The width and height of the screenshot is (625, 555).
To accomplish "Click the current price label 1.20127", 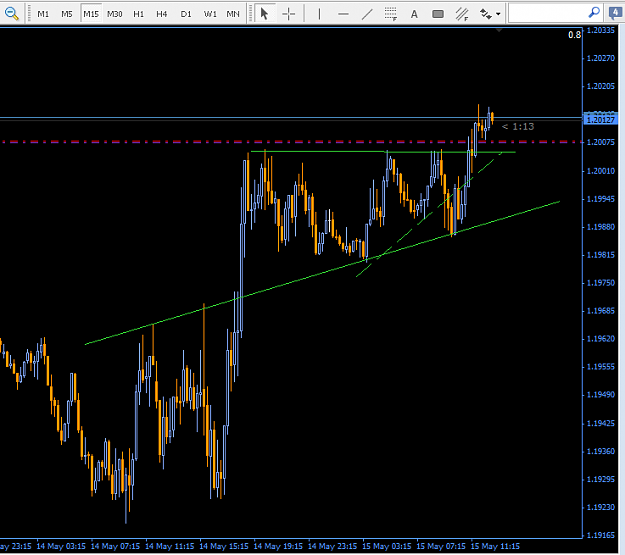I will (601, 120).
